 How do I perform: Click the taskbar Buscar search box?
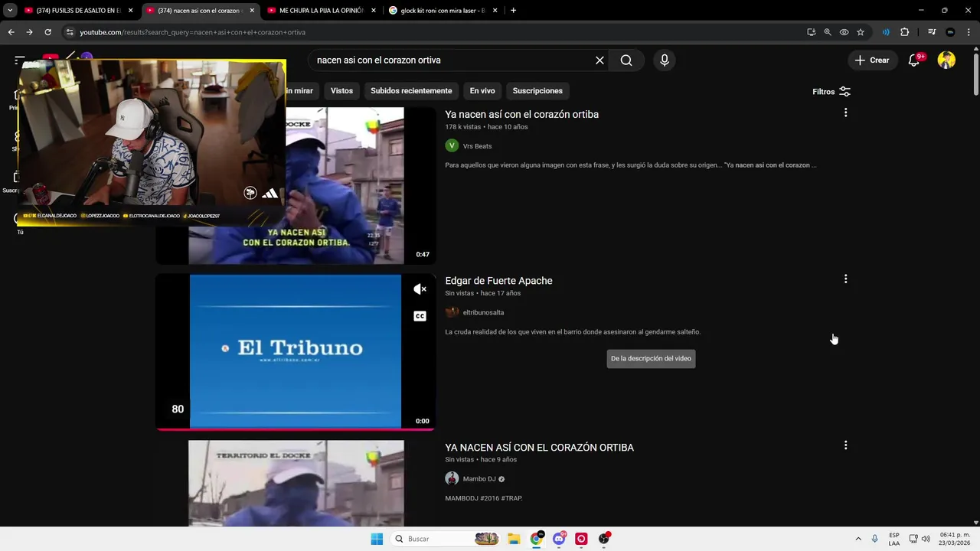(446, 539)
